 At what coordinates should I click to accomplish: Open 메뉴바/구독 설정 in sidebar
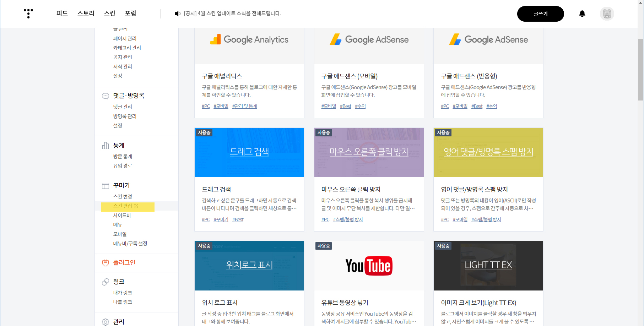pyautogui.click(x=130, y=243)
